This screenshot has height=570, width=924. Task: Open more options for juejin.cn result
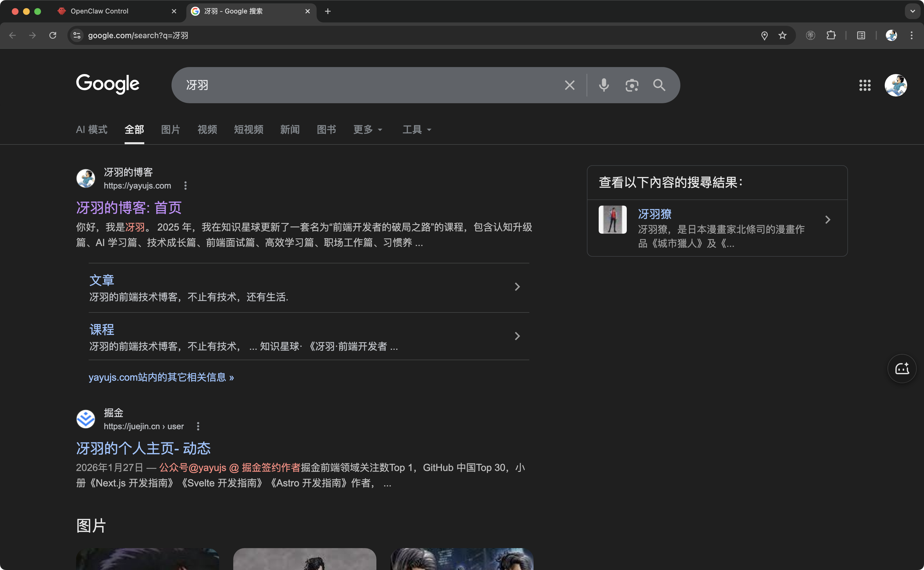click(x=198, y=426)
